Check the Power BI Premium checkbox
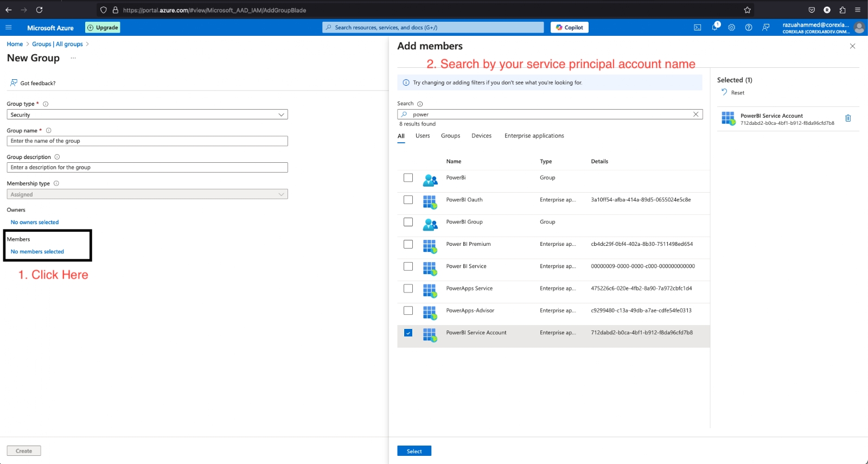 [409, 244]
